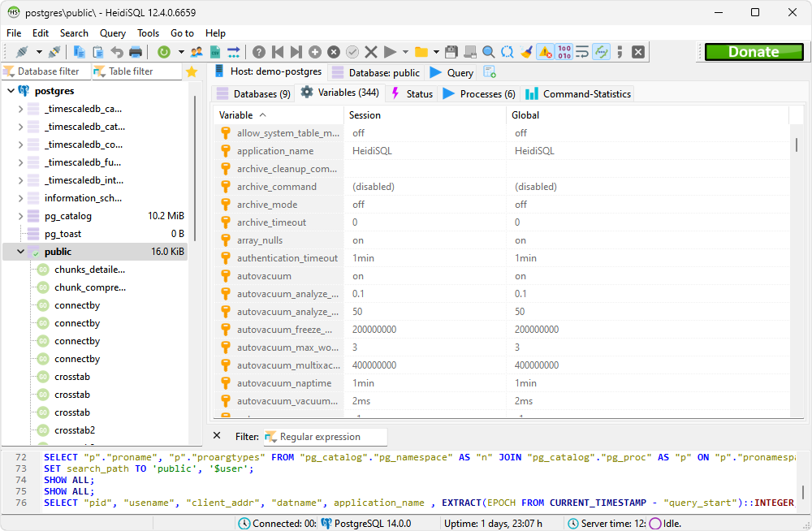The height and width of the screenshot is (531, 812).
Task: Click the green Refresh icon
Action: 164,52
